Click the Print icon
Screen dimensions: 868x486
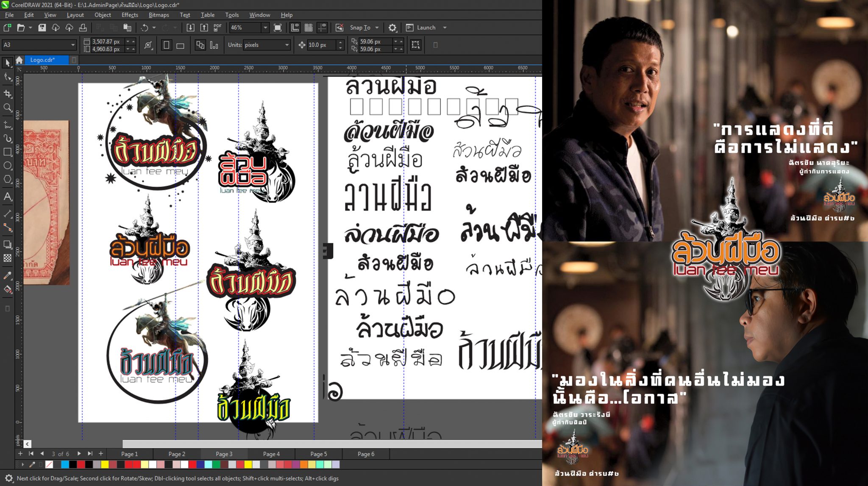83,28
